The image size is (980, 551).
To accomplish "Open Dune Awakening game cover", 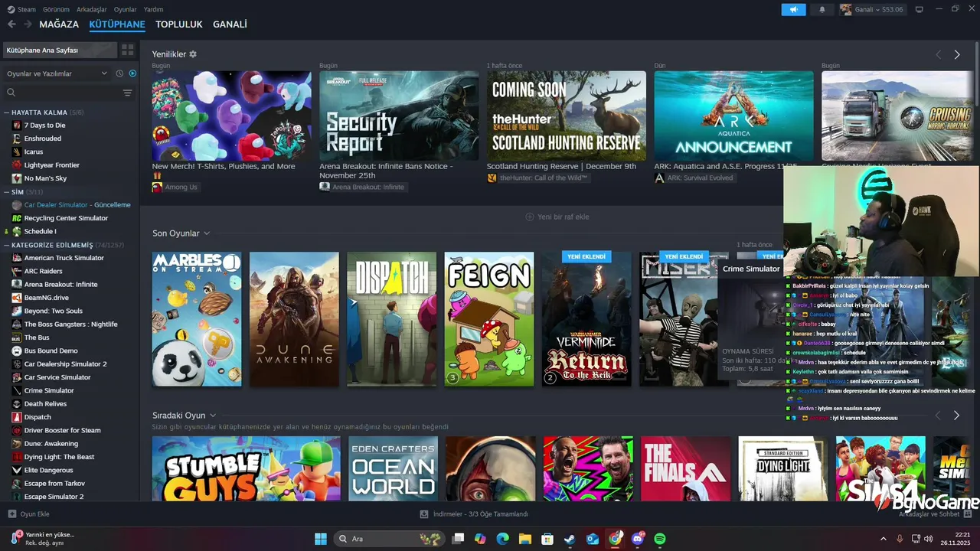I will tap(294, 319).
